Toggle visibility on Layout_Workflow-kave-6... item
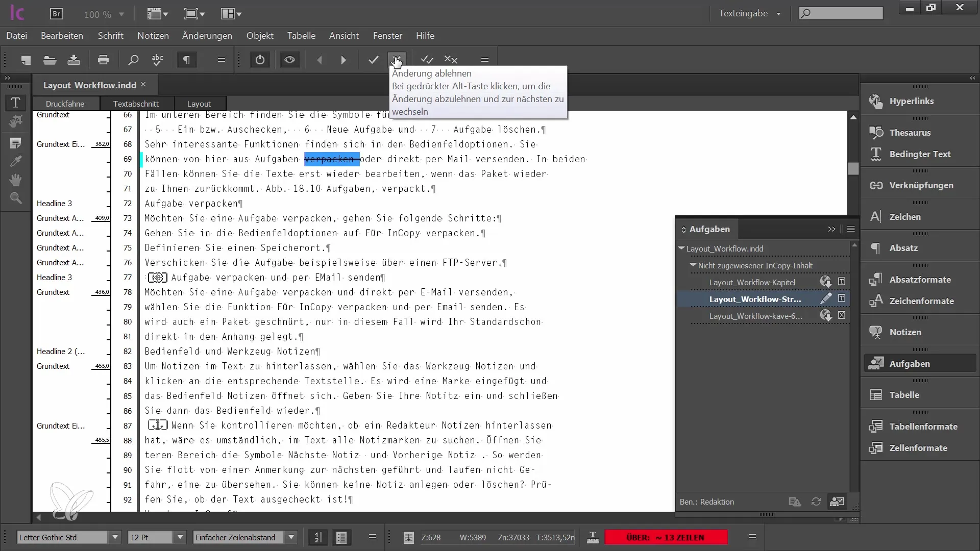 841,315
